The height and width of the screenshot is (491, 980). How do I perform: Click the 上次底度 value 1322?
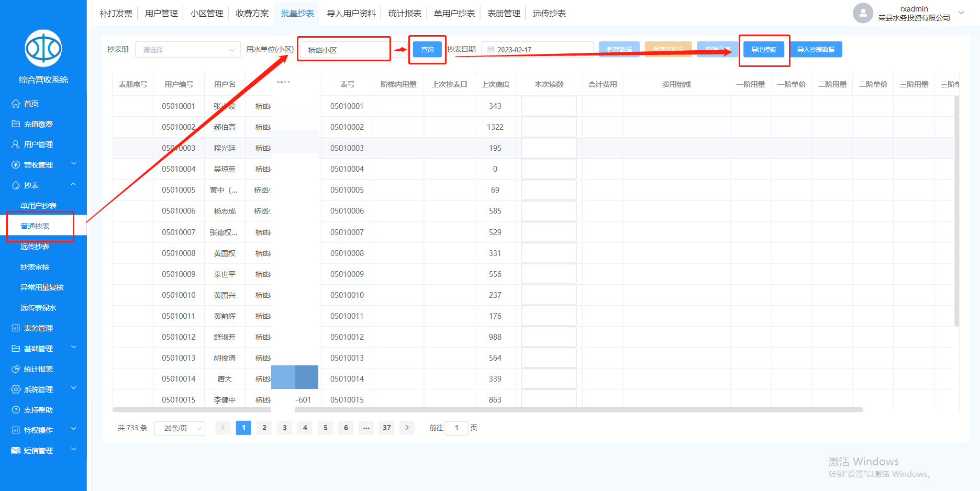point(495,127)
